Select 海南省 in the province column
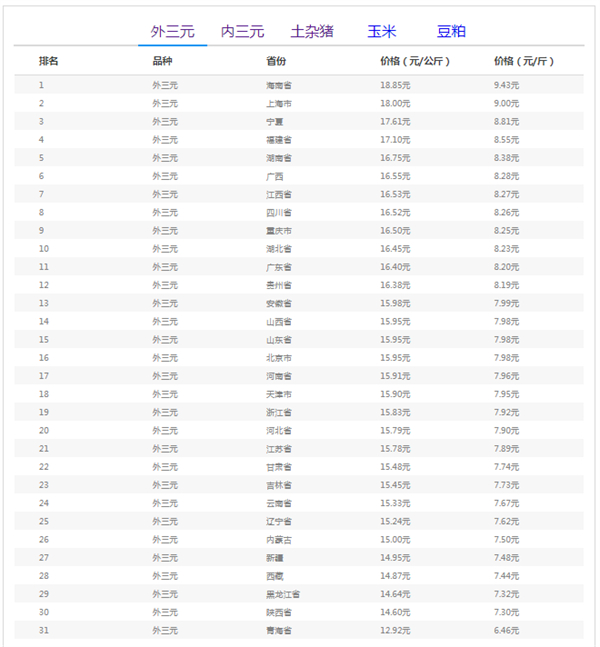This screenshot has width=600, height=647. coord(279,85)
